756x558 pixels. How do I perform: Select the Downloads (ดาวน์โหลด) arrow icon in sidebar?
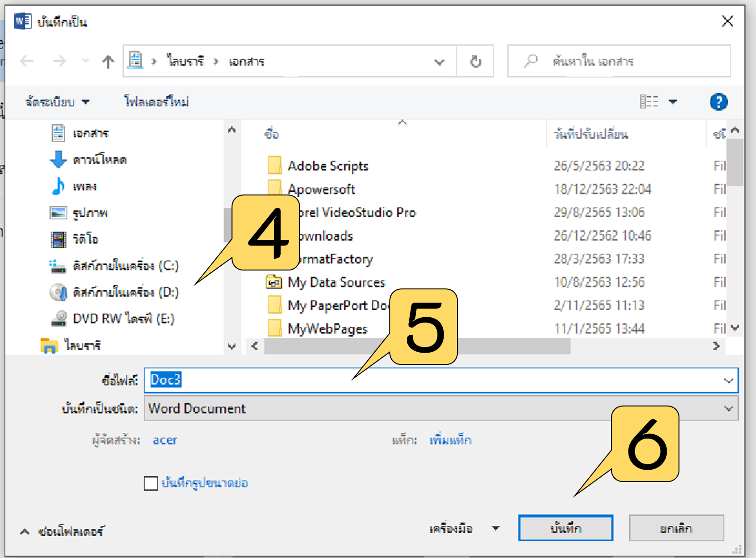pyautogui.click(x=58, y=160)
